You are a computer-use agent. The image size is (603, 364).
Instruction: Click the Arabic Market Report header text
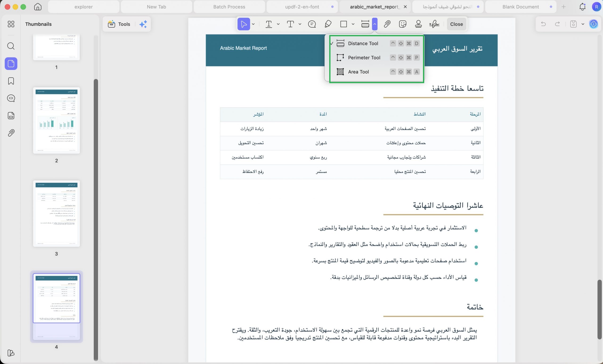pos(243,48)
